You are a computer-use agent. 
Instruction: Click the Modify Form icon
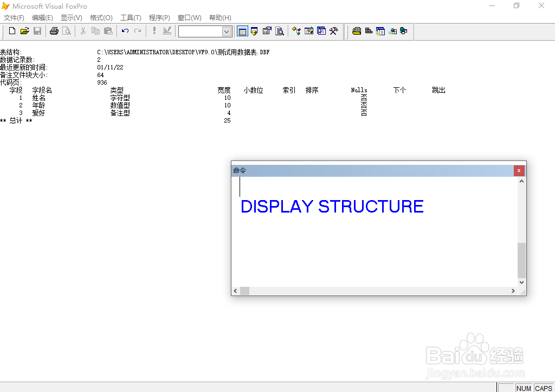pos(167,31)
